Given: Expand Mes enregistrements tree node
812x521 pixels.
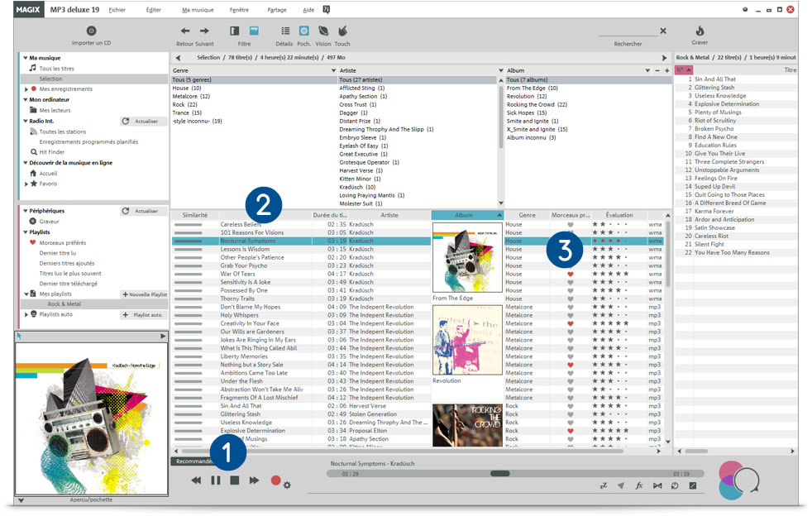Looking at the screenshot, I should (x=26, y=89).
